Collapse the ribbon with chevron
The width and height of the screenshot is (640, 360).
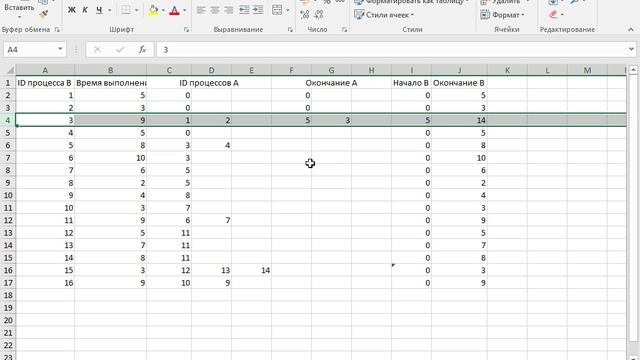click(631, 29)
